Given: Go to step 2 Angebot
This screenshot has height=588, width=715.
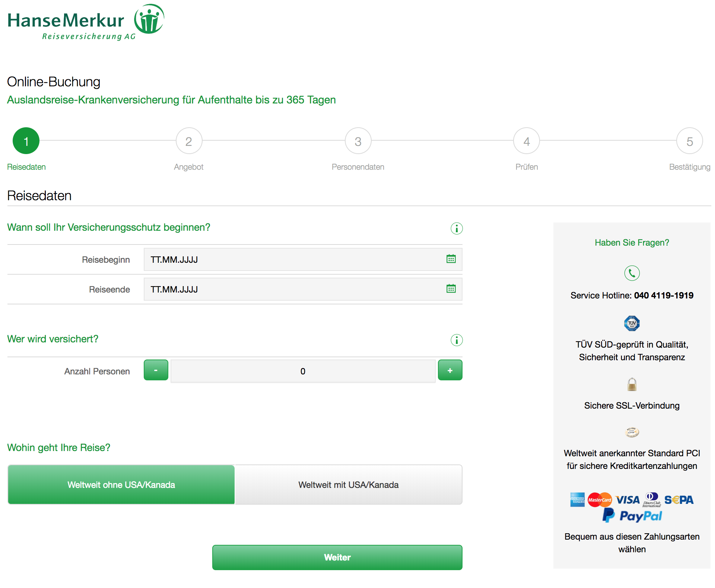Looking at the screenshot, I should pos(189,141).
